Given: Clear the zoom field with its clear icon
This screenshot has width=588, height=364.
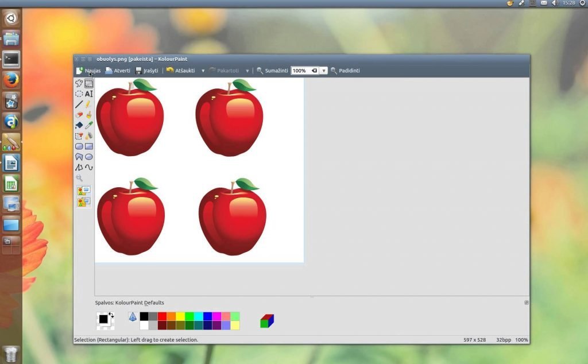Looking at the screenshot, I should tap(315, 71).
